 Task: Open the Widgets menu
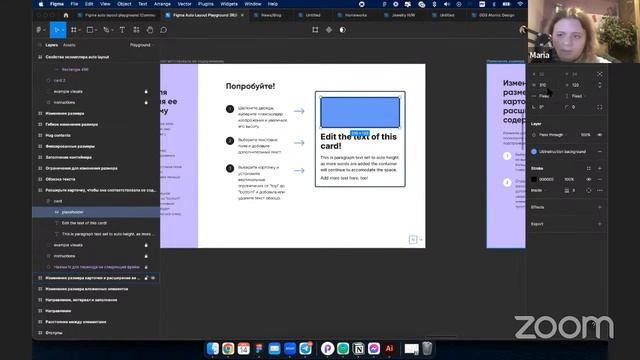click(229, 4)
